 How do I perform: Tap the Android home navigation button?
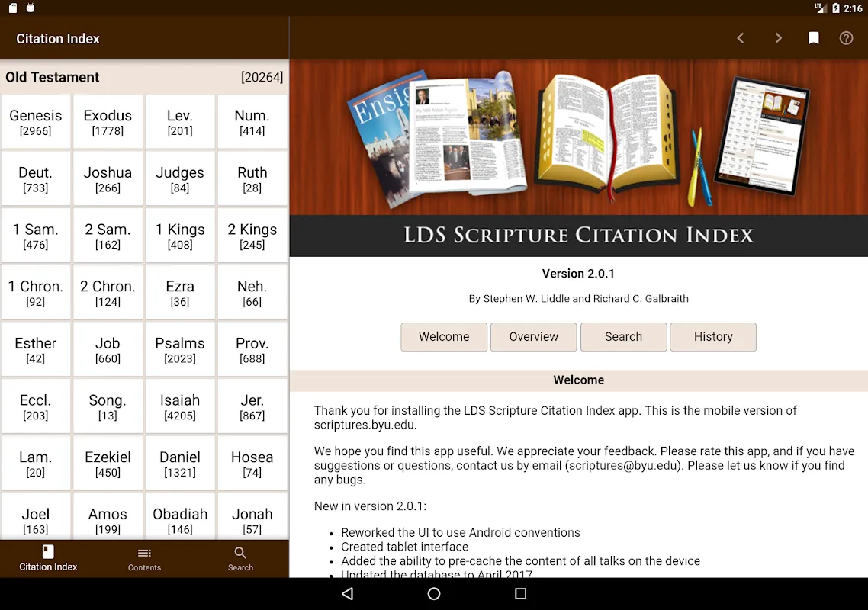[x=434, y=594]
